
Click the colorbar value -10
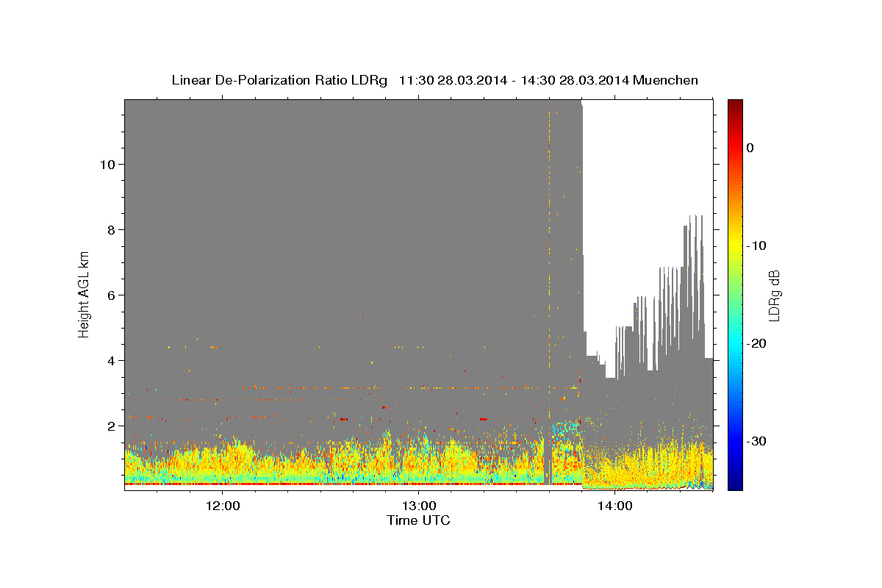[x=756, y=245]
